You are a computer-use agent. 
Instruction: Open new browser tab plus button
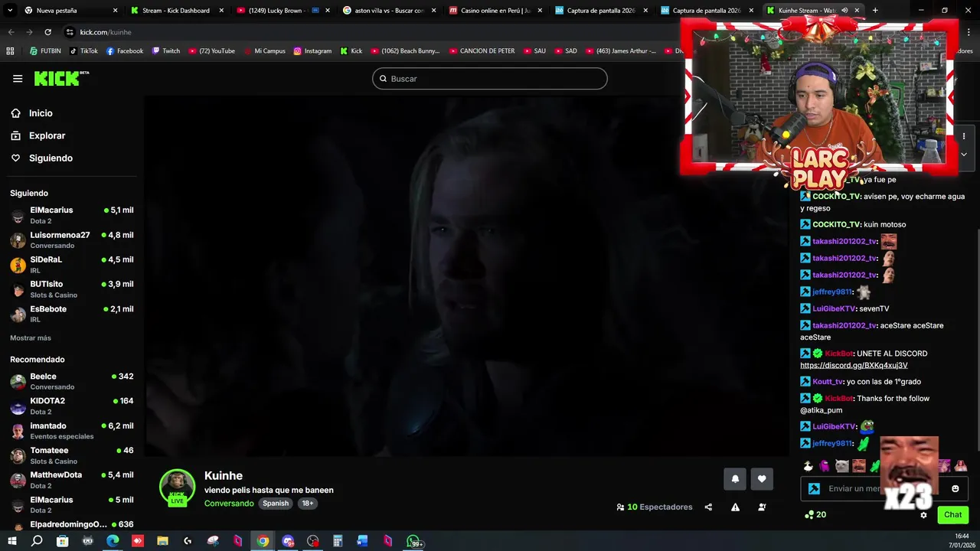pos(875,11)
